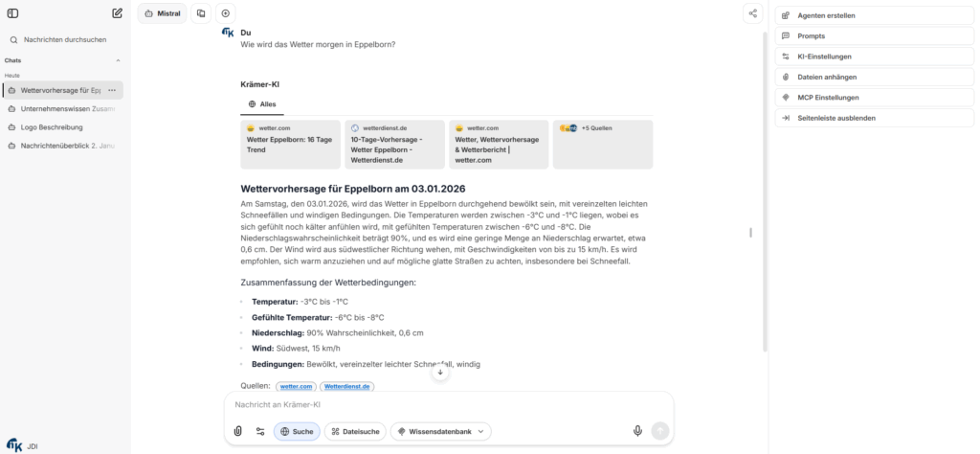Click the scroll-to-bottom arrow button
980x454 pixels.
pyautogui.click(x=440, y=372)
